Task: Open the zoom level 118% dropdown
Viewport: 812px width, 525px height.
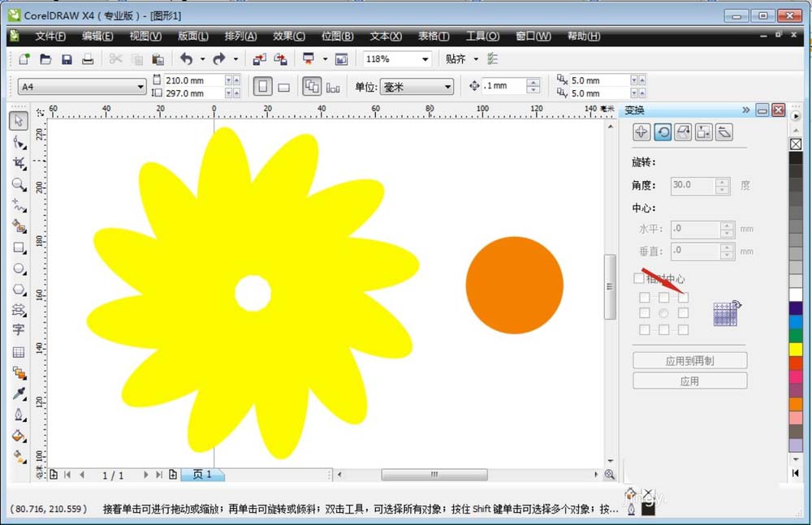Action: click(x=425, y=59)
